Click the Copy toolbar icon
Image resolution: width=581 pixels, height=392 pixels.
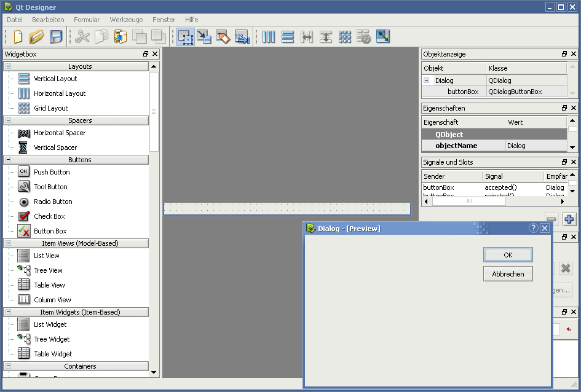tap(101, 37)
